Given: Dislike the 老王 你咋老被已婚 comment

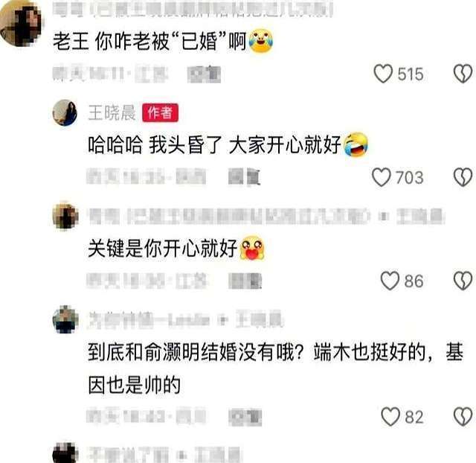Looking at the screenshot, I should (463, 74).
